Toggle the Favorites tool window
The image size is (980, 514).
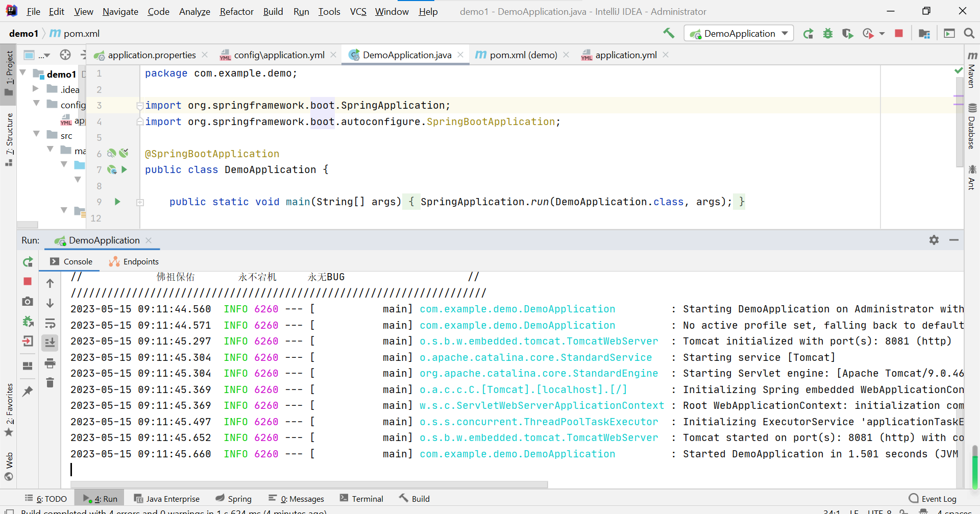(9, 410)
